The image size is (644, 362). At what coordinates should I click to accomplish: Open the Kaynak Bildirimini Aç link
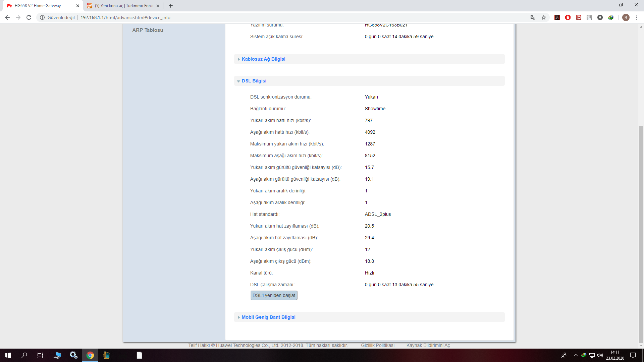coord(428,345)
